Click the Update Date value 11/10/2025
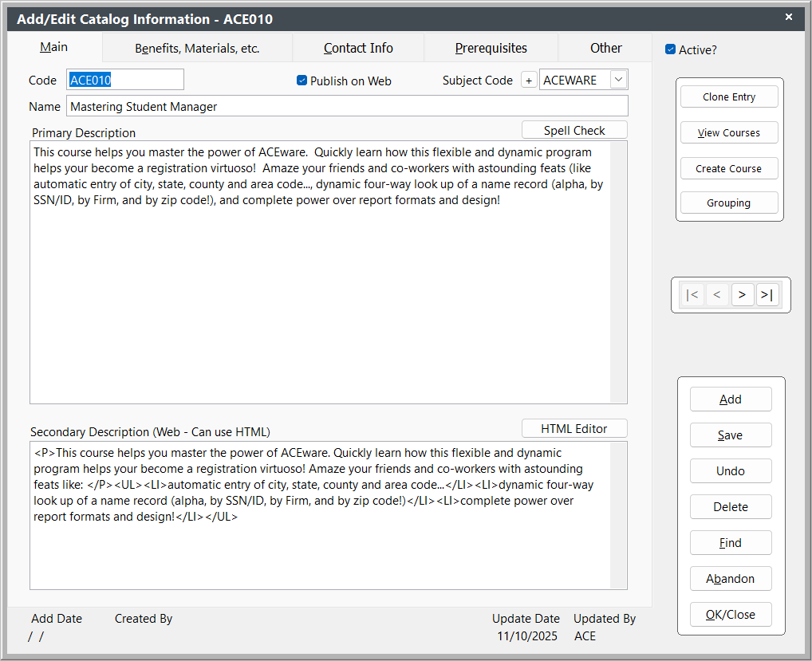 [527, 636]
